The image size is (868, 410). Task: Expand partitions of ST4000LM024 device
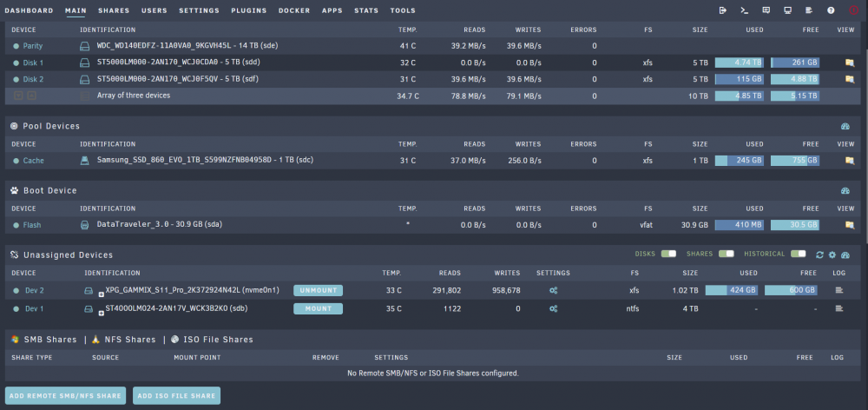102,314
